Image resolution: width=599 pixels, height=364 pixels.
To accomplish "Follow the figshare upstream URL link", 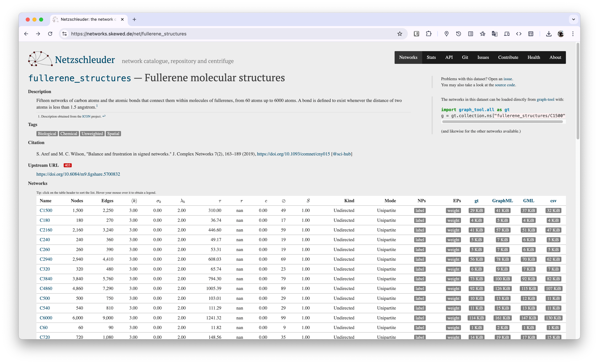I will point(78,174).
